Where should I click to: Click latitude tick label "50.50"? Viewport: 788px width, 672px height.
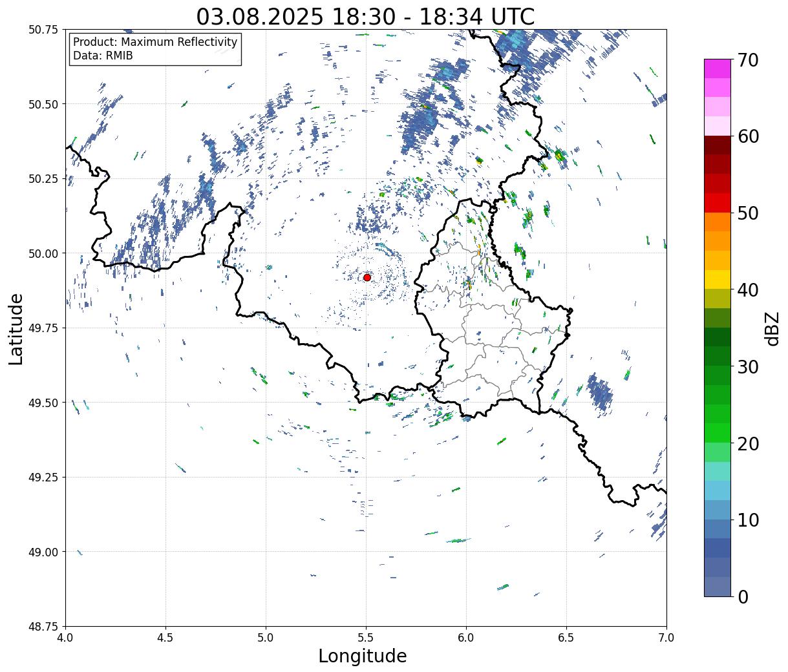point(43,104)
